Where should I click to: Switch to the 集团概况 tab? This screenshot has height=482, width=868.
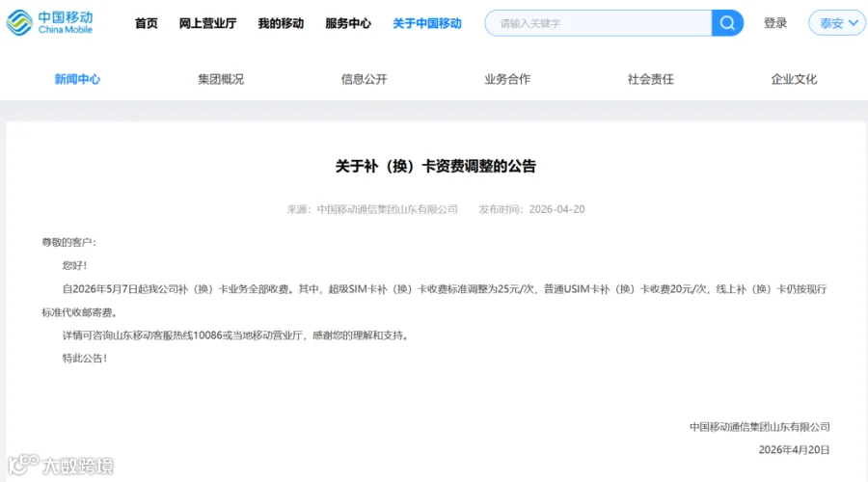[x=221, y=79]
